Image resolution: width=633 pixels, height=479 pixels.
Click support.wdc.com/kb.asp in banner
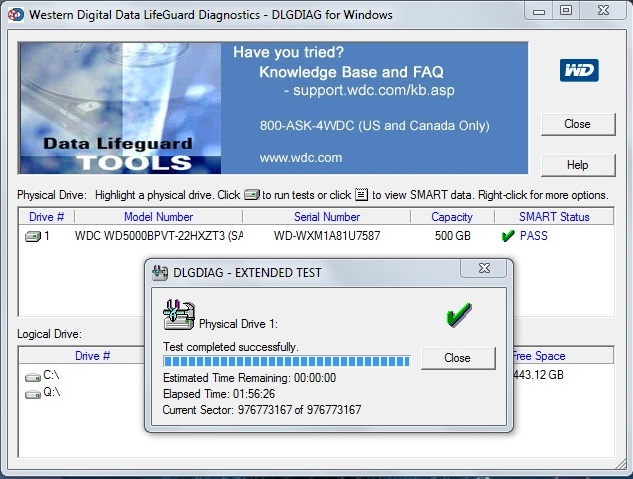coord(374,90)
